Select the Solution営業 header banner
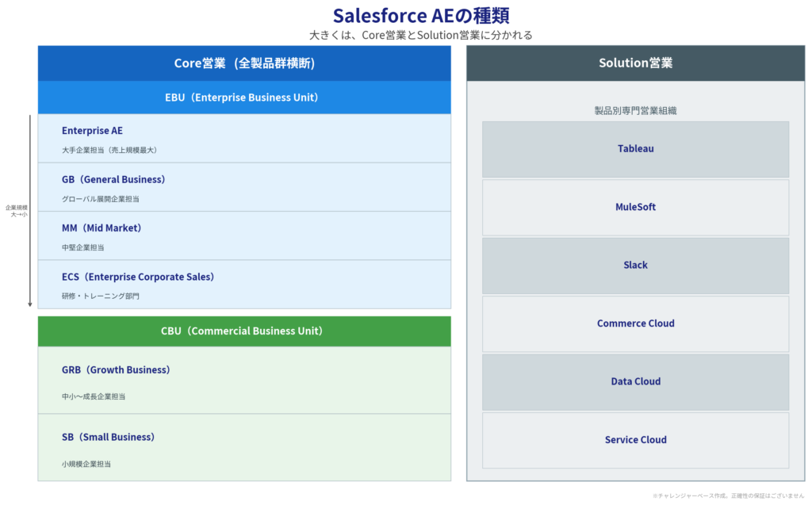The height and width of the screenshot is (505, 812). point(635,63)
